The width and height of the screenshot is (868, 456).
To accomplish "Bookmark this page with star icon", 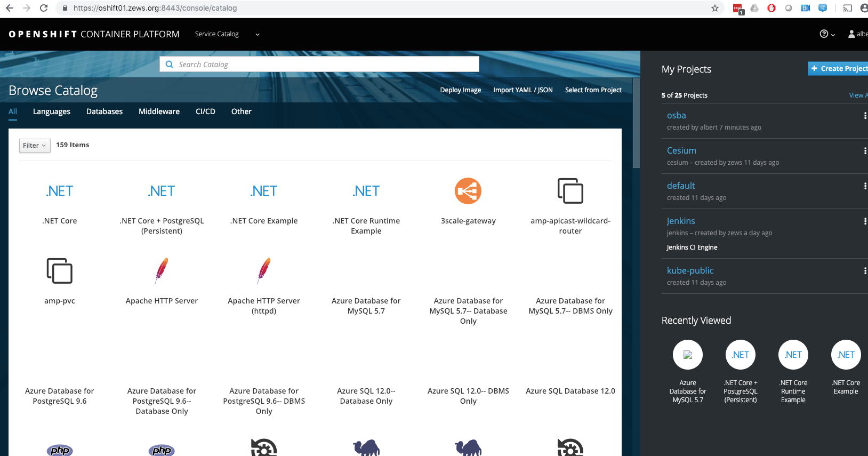I will point(715,8).
